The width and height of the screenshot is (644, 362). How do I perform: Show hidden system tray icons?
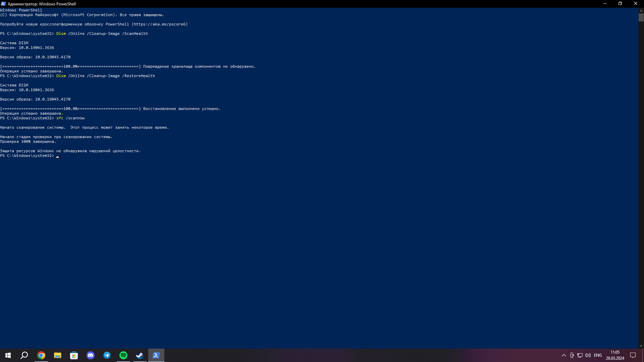pos(564,355)
